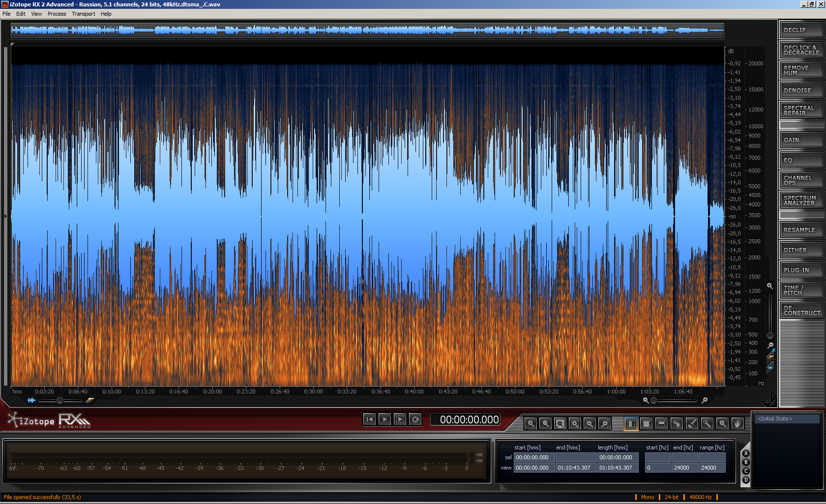The width and height of the screenshot is (826, 504).
Task: Select the brush selection tool
Action: [692, 423]
